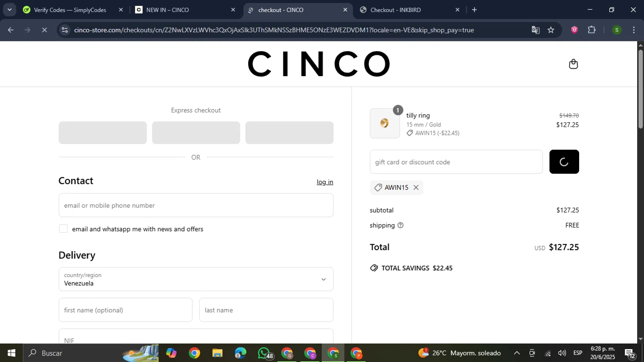Close the Checkout - INKBIRD tab
644x362 pixels.
click(x=457, y=10)
